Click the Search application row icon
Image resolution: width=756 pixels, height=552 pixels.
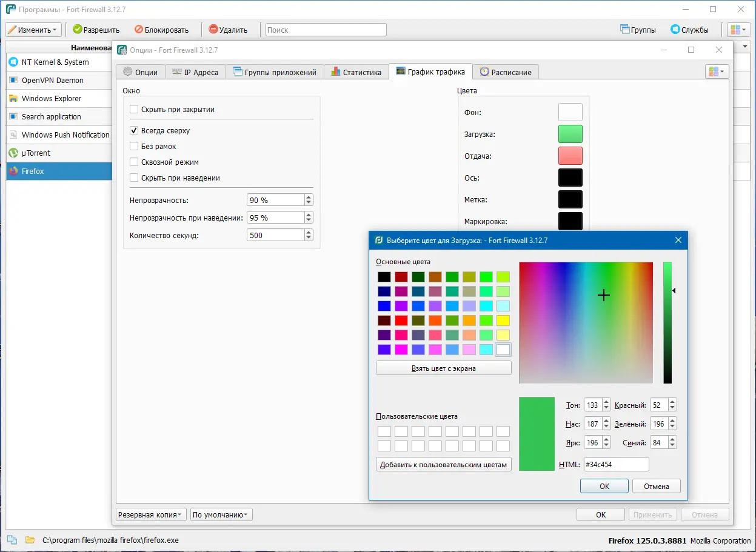coord(13,116)
